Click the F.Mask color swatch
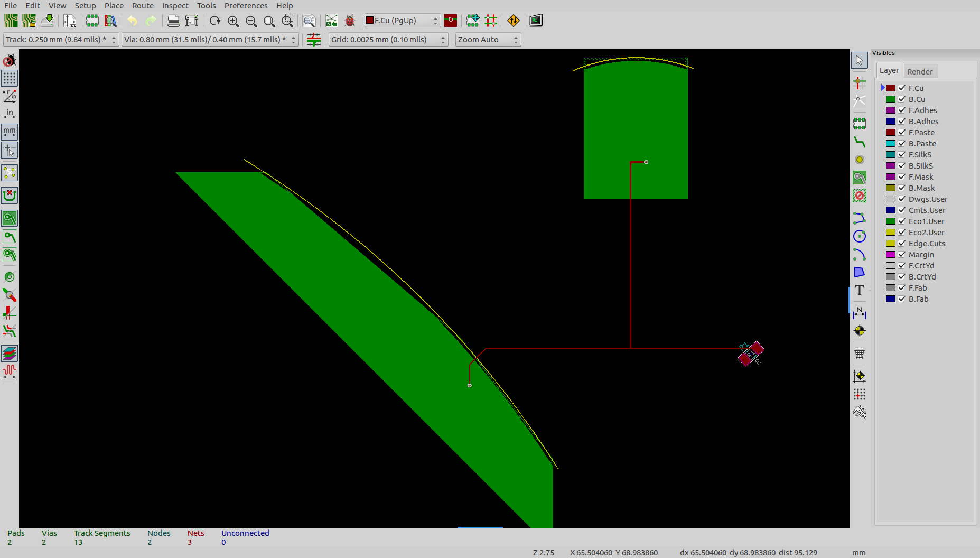The width and height of the screenshot is (980, 558). point(890,177)
